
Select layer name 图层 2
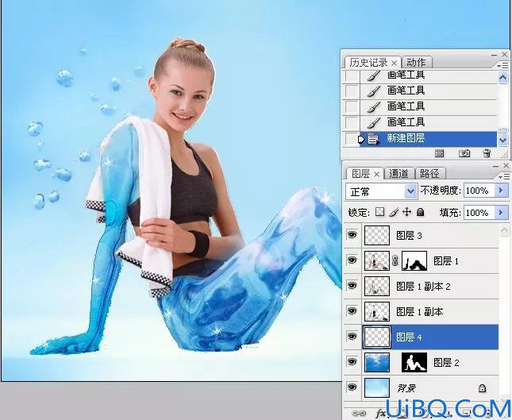click(446, 363)
